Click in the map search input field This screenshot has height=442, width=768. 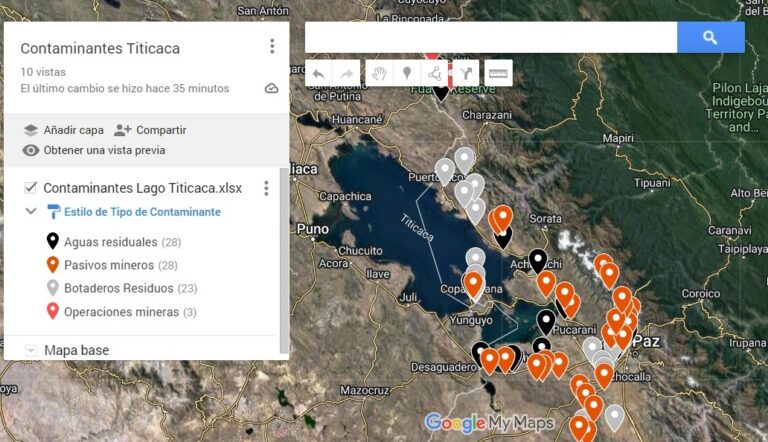click(490, 37)
